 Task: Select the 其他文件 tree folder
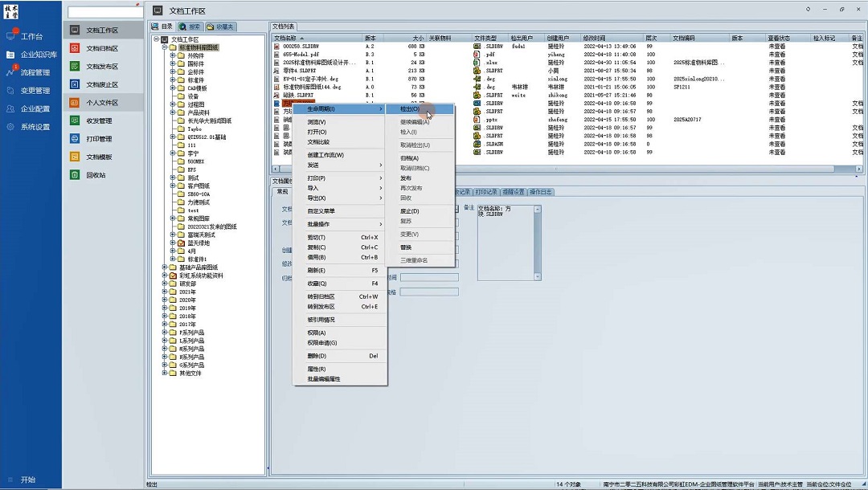(x=190, y=374)
